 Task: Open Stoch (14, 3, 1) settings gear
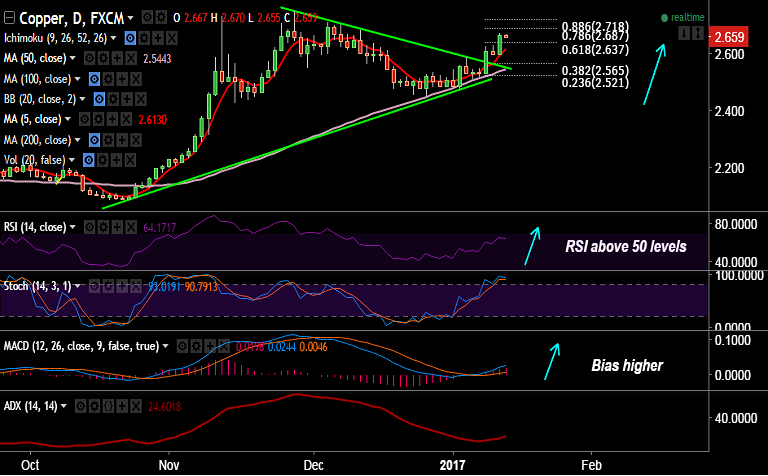(108, 286)
